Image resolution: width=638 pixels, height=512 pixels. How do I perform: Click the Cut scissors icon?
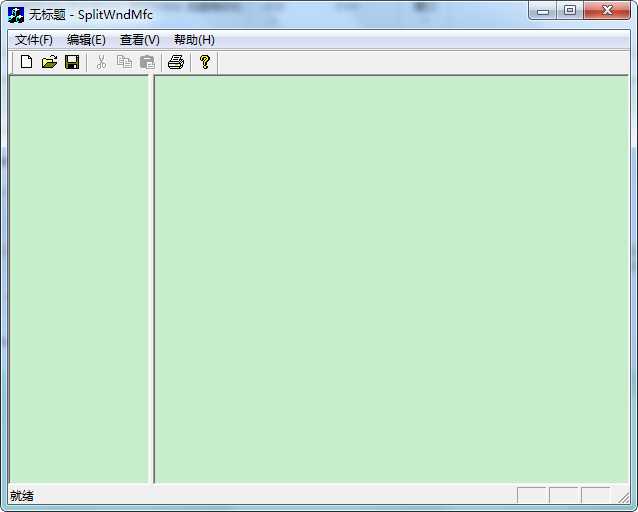[x=101, y=62]
